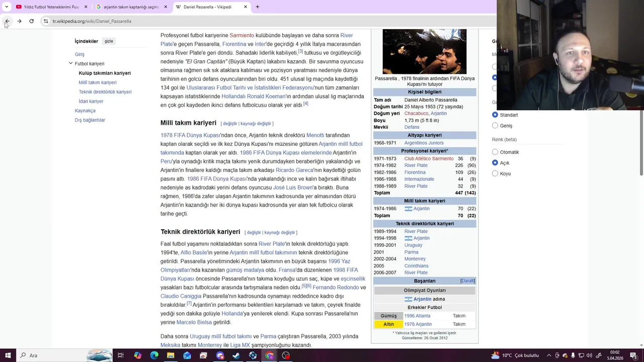Jump to Millî takım kariyeri in contents
Viewport: 644px width, 362px height.
[98, 82]
